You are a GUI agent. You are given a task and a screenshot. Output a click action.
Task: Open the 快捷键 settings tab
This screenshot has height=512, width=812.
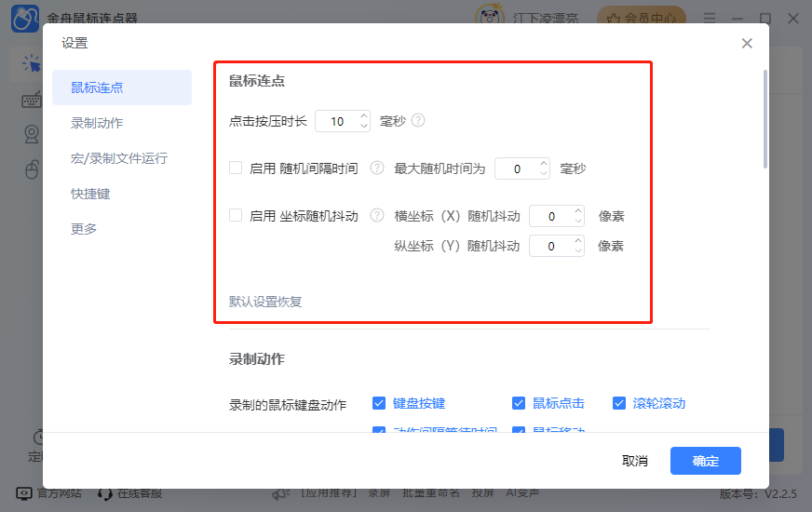pyautogui.click(x=90, y=194)
